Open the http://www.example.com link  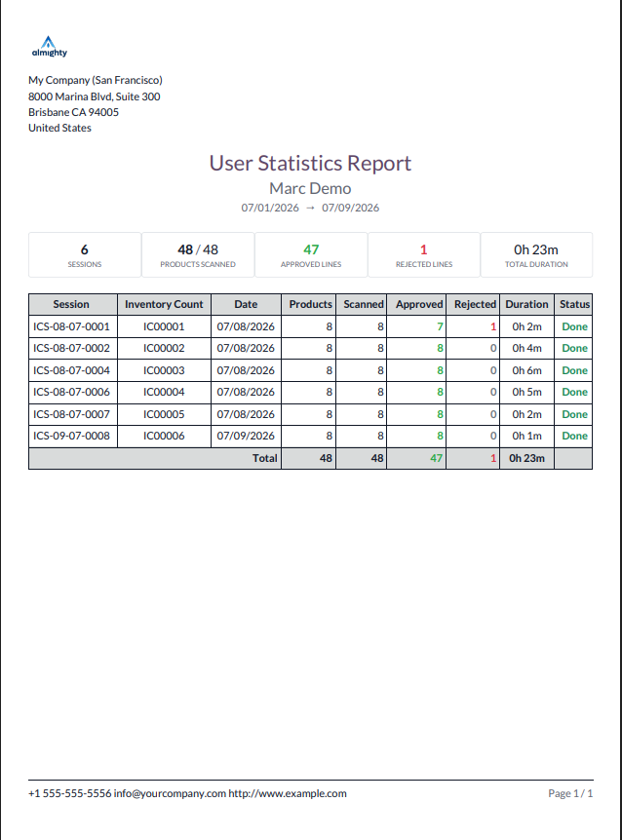pos(288,793)
